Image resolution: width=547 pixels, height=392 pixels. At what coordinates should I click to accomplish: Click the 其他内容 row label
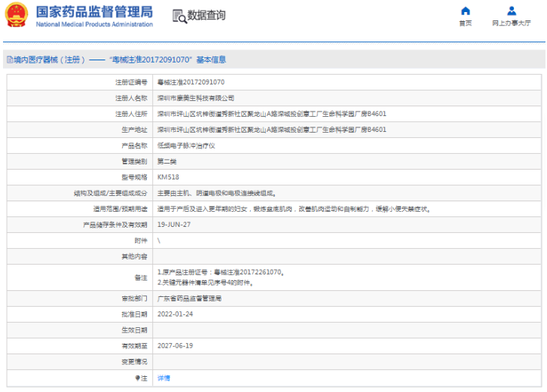(135, 256)
